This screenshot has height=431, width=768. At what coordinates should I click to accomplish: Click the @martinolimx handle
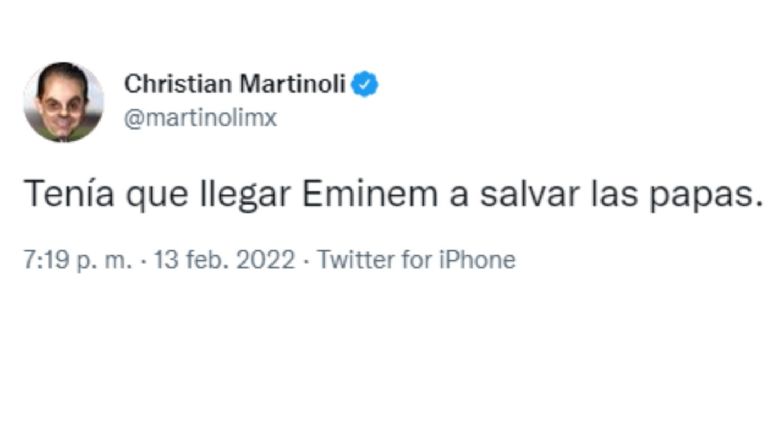[199, 118]
